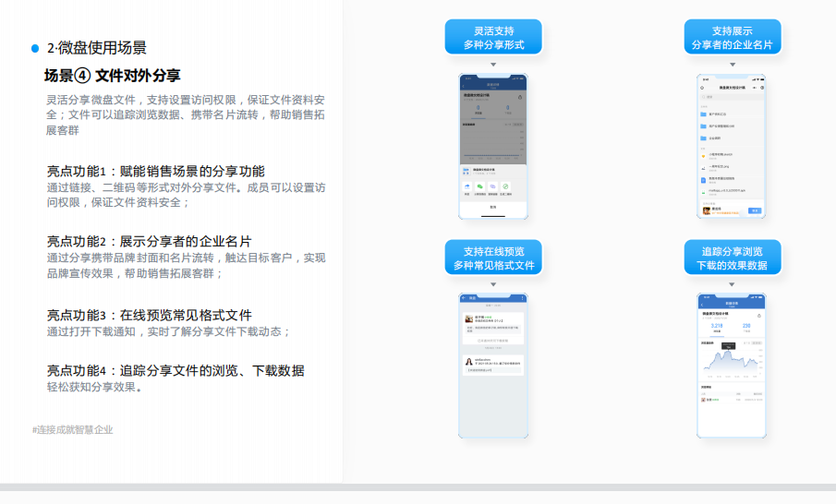Tap the copy link icon in share sheet
The width and height of the screenshot is (836, 504).
pyautogui.click(x=493, y=187)
